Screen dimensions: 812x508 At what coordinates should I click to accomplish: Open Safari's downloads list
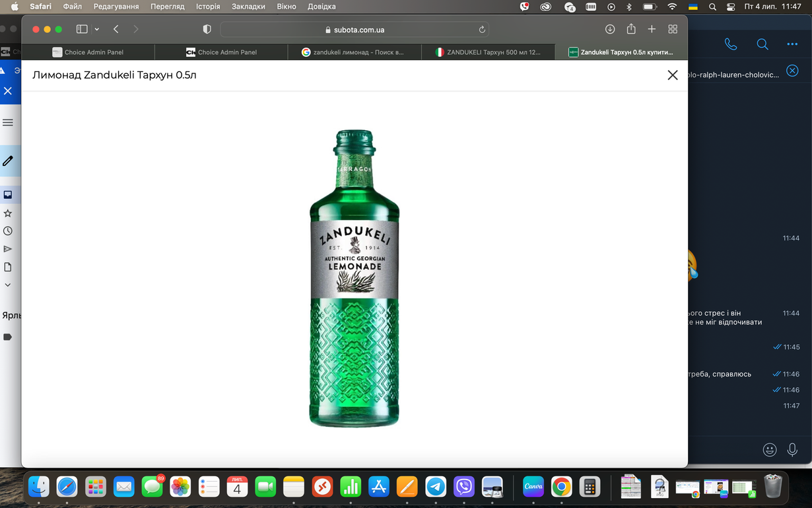[610, 29]
